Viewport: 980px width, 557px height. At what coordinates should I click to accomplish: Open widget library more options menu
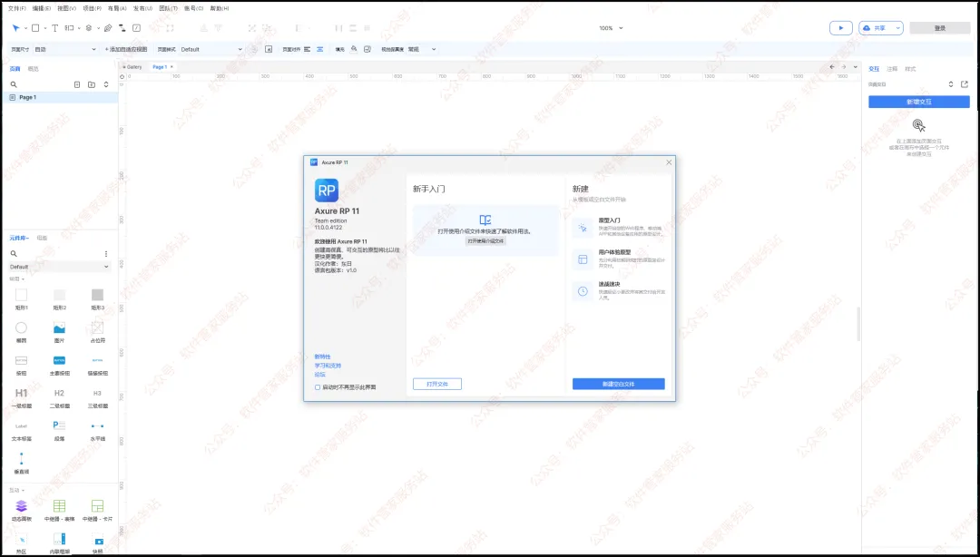click(x=105, y=254)
